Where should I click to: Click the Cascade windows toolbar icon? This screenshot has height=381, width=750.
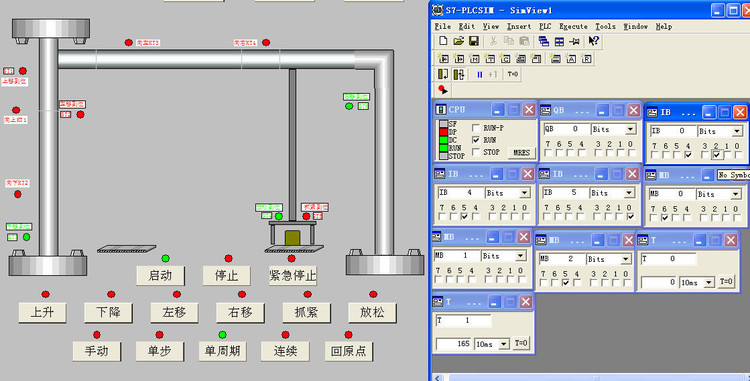point(543,41)
